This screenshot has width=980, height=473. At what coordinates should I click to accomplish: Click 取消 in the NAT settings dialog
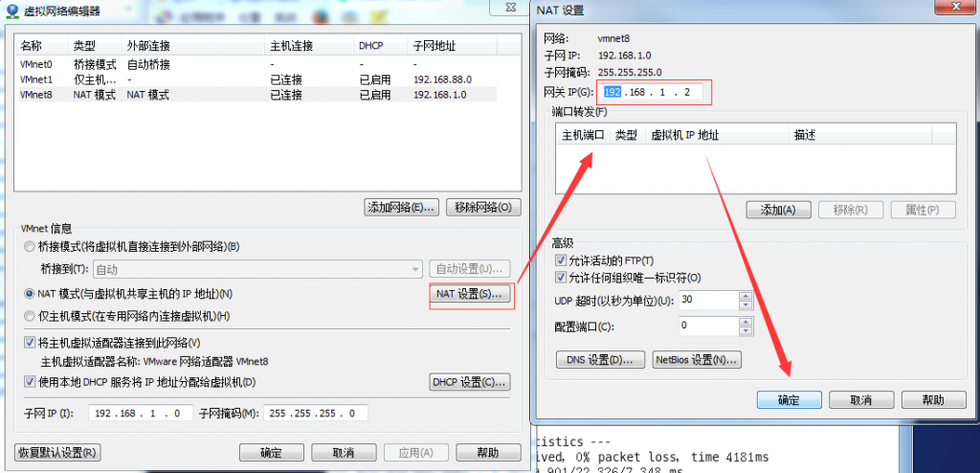(861, 400)
